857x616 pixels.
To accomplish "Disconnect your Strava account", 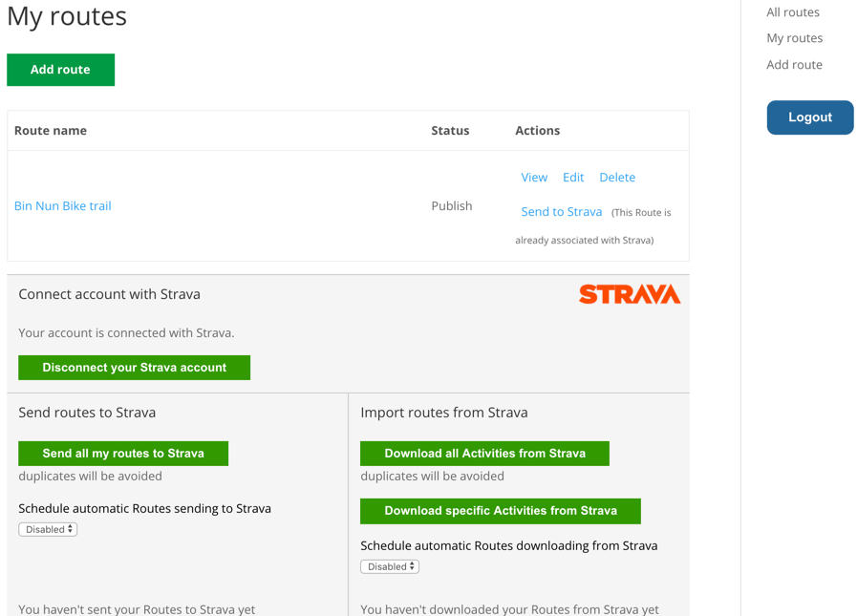I will click(134, 368).
